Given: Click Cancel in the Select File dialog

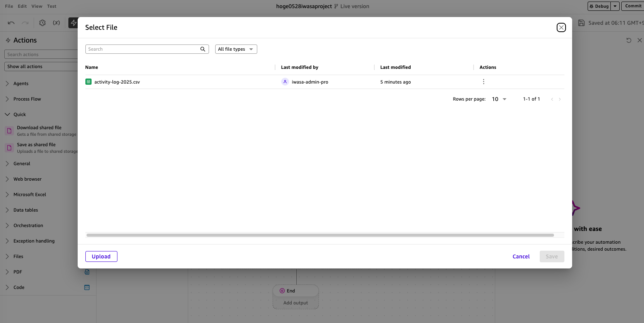Looking at the screenshot, I should (521, 256).
